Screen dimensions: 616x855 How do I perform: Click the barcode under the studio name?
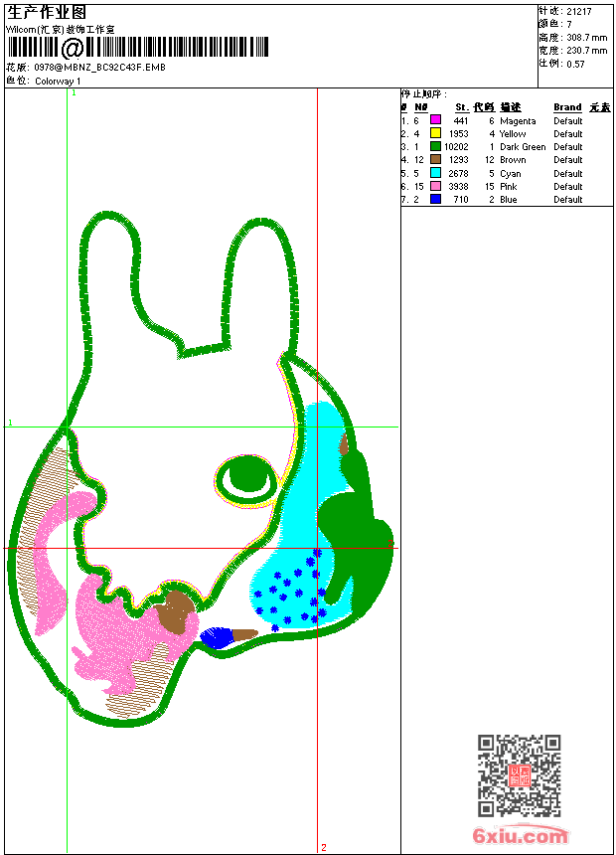pos(138,48)
